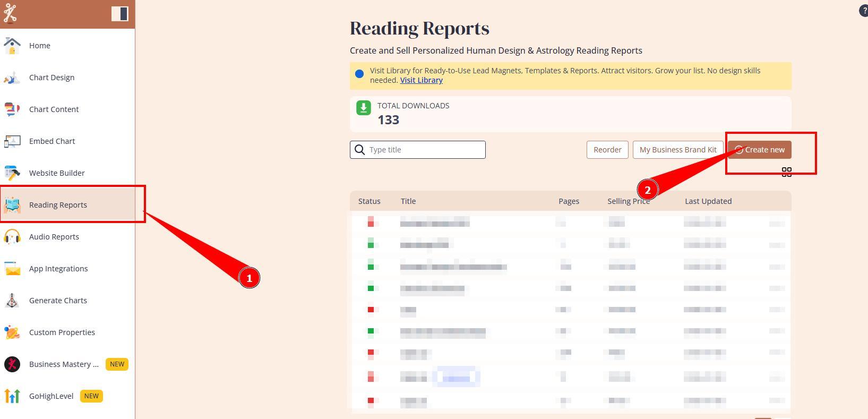Toggle the sidebar collapse button
868x419 pixels.
pyautogui.click(x=119, y=14)
